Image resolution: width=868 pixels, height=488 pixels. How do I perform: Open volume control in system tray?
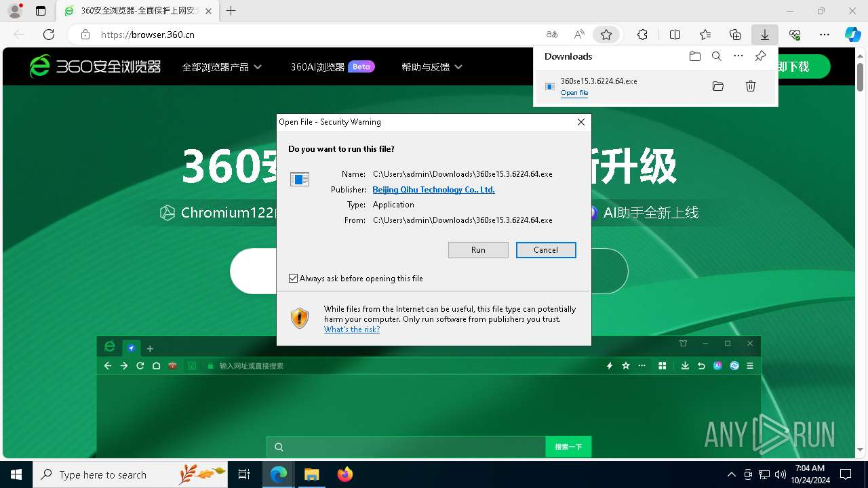coord(780,474)
